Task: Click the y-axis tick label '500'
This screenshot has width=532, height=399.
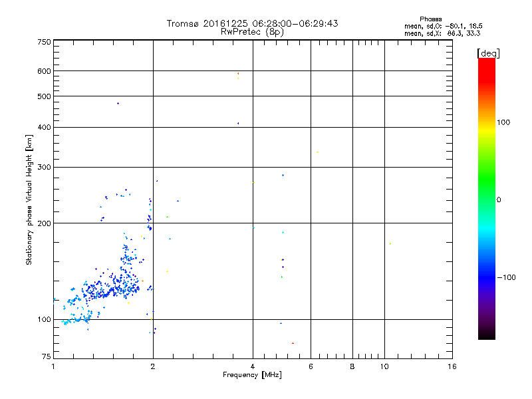Action: tap(44, 96)
